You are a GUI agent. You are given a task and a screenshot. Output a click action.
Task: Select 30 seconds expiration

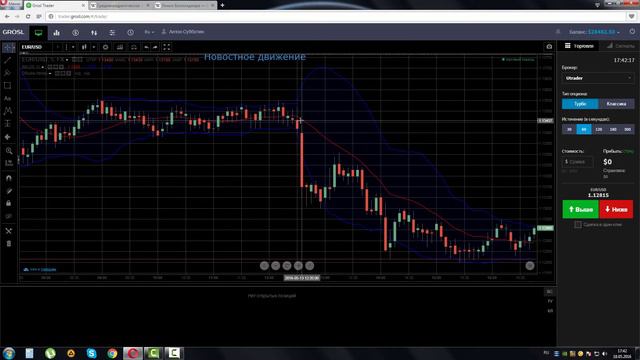pyautogui.click(x=569, y=129)
